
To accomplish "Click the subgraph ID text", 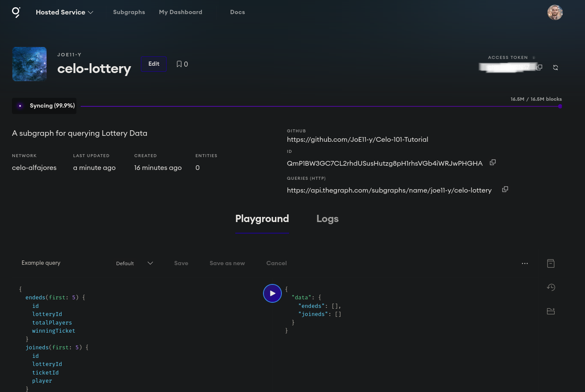I will tap(385, 164).
